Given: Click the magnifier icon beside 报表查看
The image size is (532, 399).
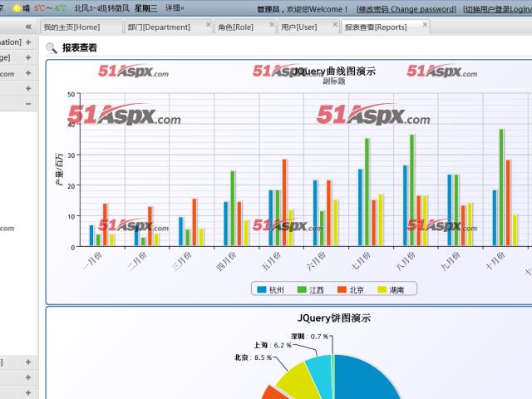Looking at the screenshot, I should tap(52, 48).
